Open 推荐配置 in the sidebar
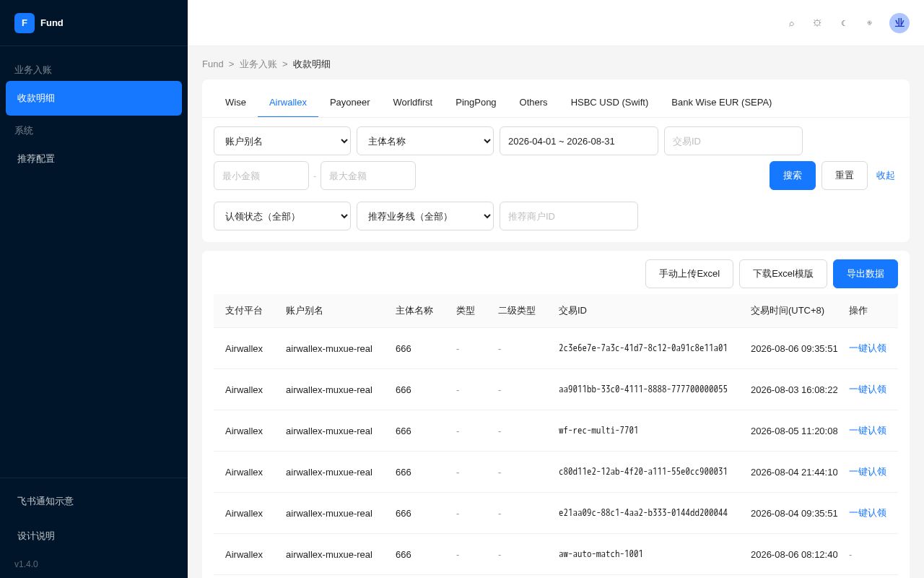Viewport: 924px width, 578px height. click(x=94, y=159)
